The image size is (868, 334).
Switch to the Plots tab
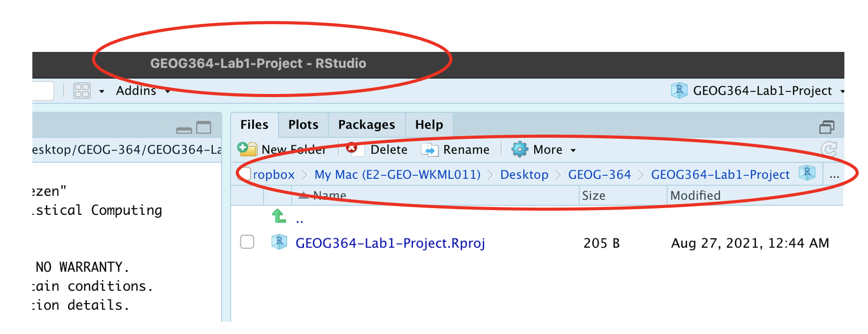303,125
